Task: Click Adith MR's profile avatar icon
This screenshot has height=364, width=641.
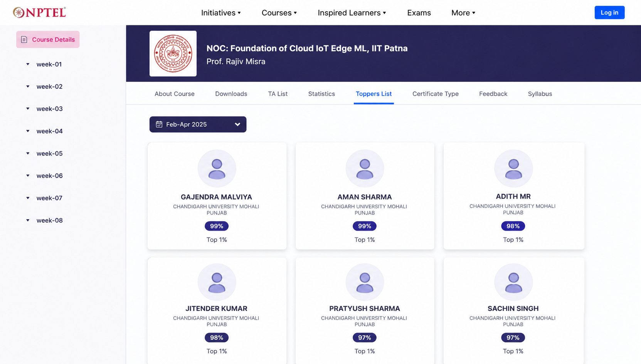Action: click(513, 169)
